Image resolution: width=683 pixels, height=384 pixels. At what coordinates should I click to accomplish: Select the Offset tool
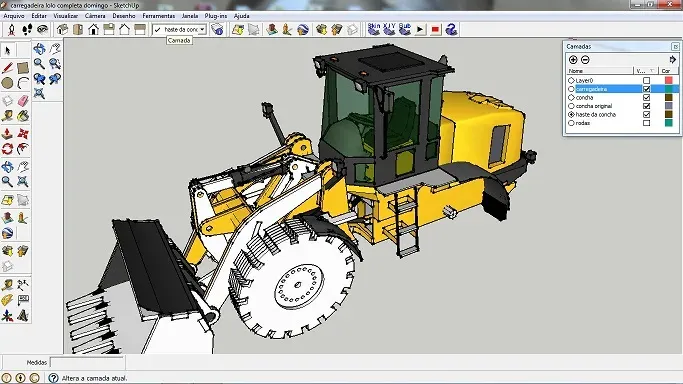coord(23,149)
